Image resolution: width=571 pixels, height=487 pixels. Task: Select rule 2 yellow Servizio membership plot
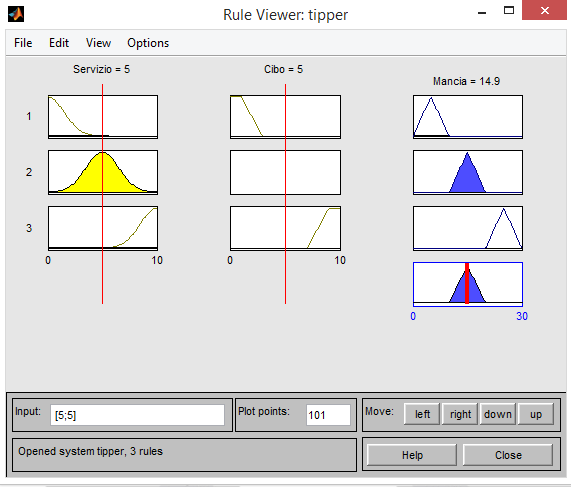click(103, 172)
